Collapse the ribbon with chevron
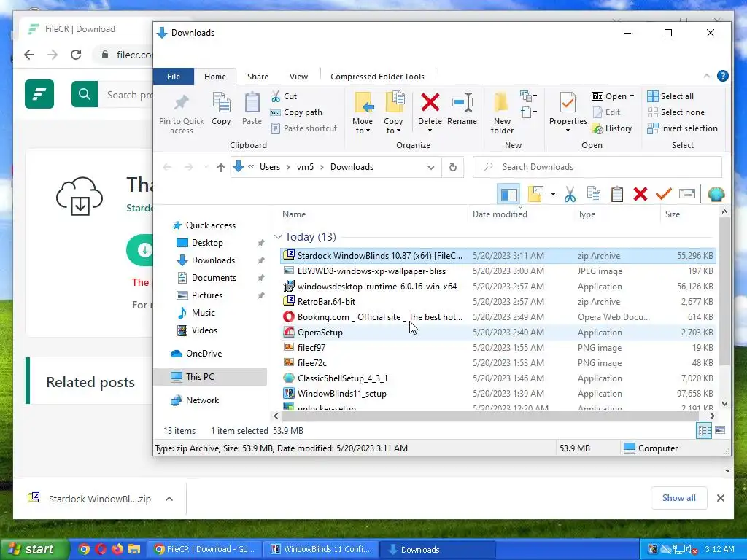This screenshot has height=560, width=747. coord(706,76)
